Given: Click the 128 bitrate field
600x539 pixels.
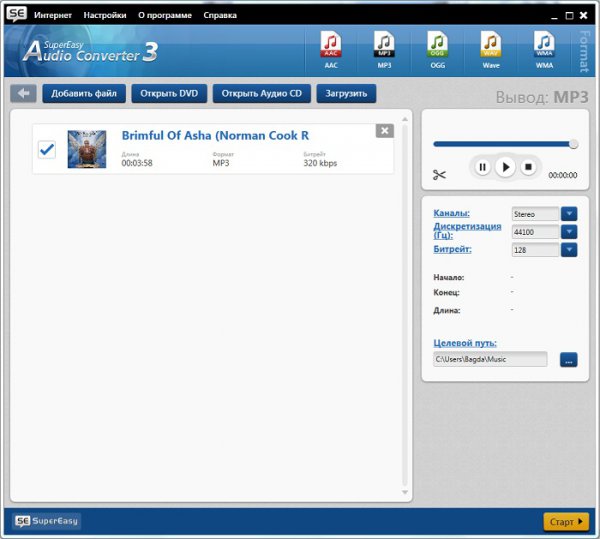Looking at the screenshot, I should (x=535, y=250).
